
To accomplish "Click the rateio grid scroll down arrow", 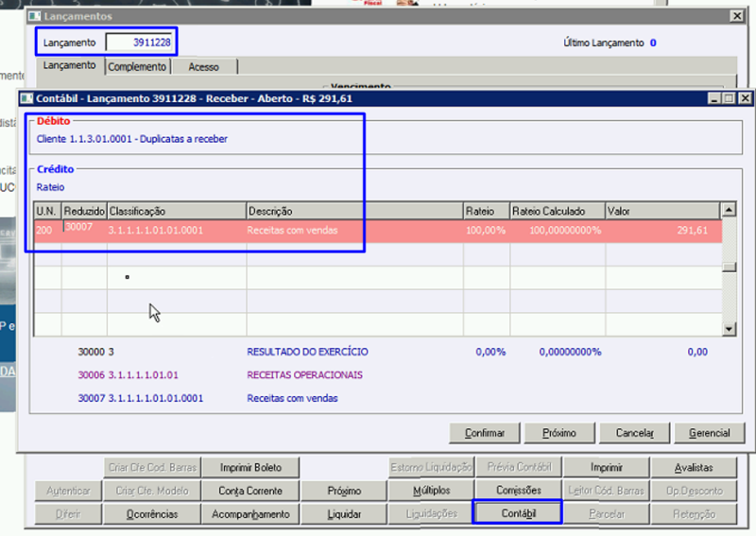I will (x=729, y=329).
